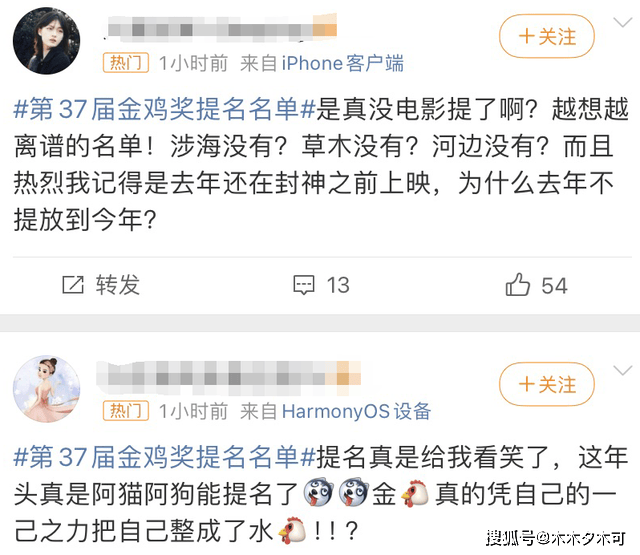
Task: Open second poster's cartoon girl avatar
Action: (46, 388)
